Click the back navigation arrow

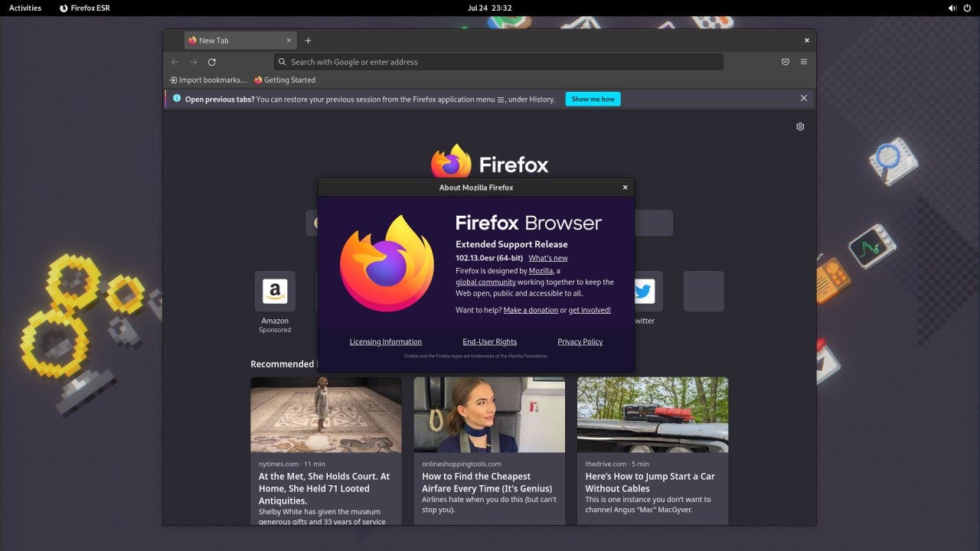click(175, 62)
